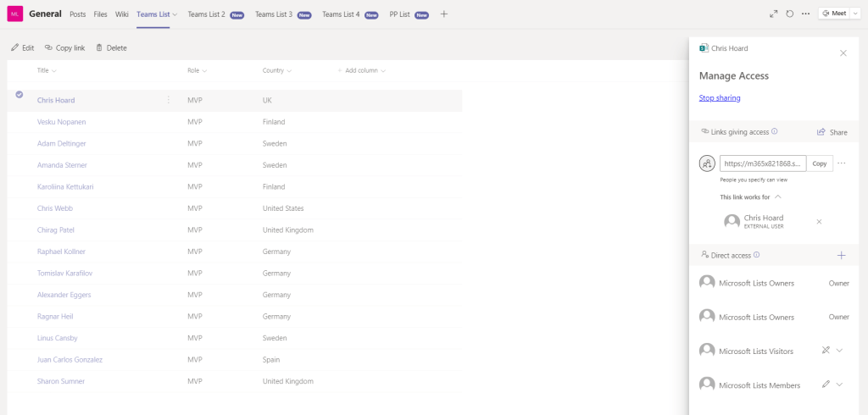868x415 pixels.
Task: Open the Meet button dropdown arrow
Action: tap(854, 14)
